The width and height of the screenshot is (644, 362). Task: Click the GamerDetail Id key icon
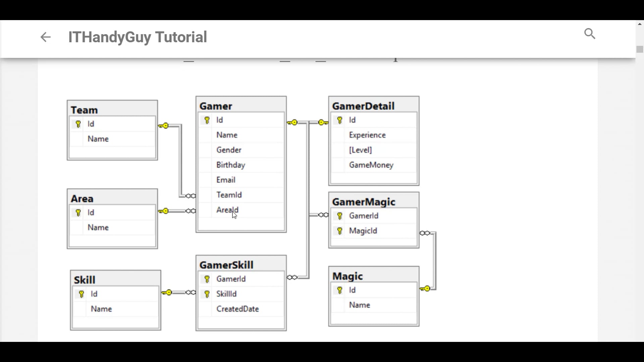pyautogui.click(x=339, y=120)
